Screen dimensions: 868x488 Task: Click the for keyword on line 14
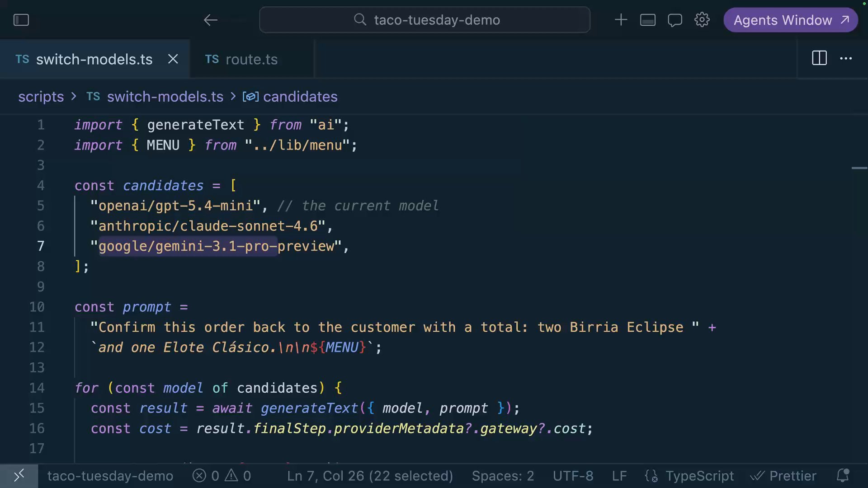pyautogui.click(x=86, y=388)
